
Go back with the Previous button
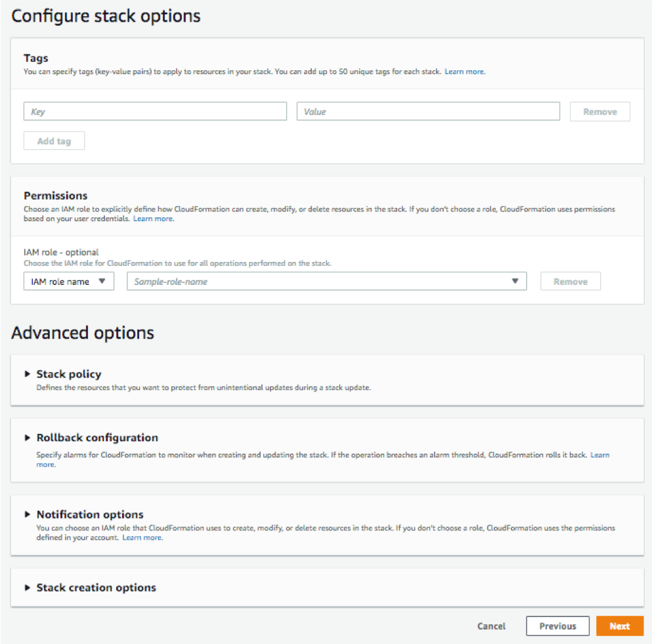click(557, 626)
